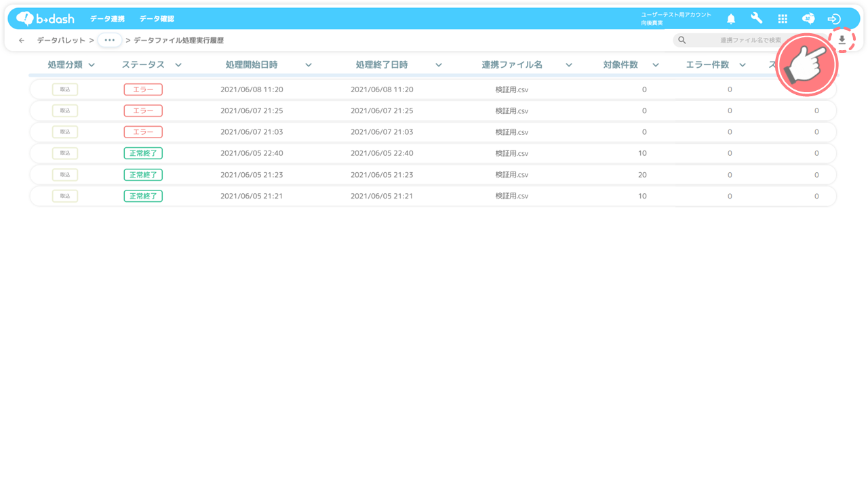This screenshot has width=868, height=488.
Task: Focus the 連携ファイル名で検索 search field
Action: tap(751, 40)
